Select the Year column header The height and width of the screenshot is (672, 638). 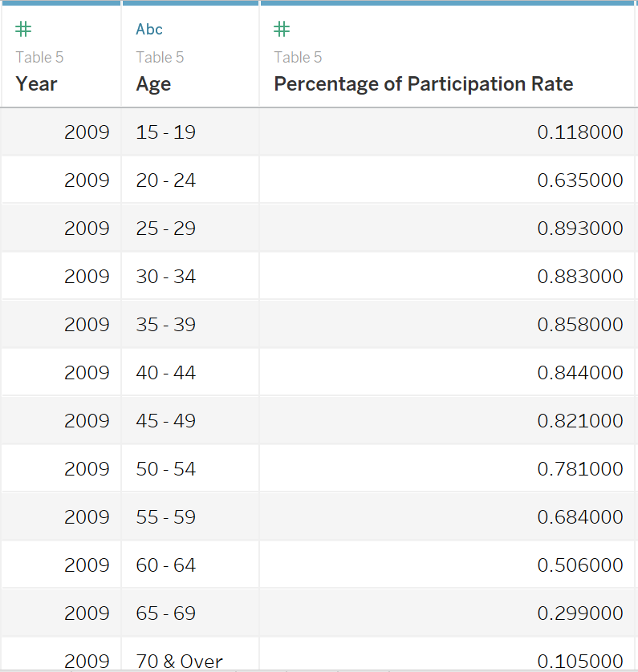35,83
